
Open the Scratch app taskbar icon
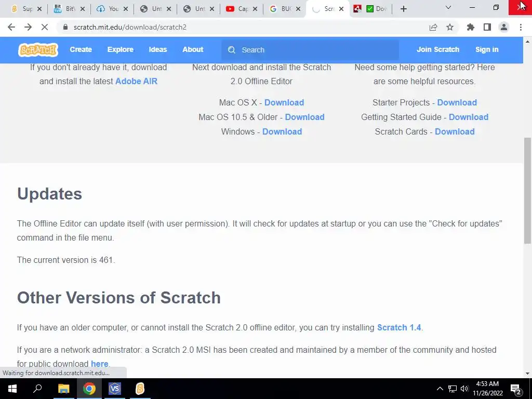coord(140,389)
